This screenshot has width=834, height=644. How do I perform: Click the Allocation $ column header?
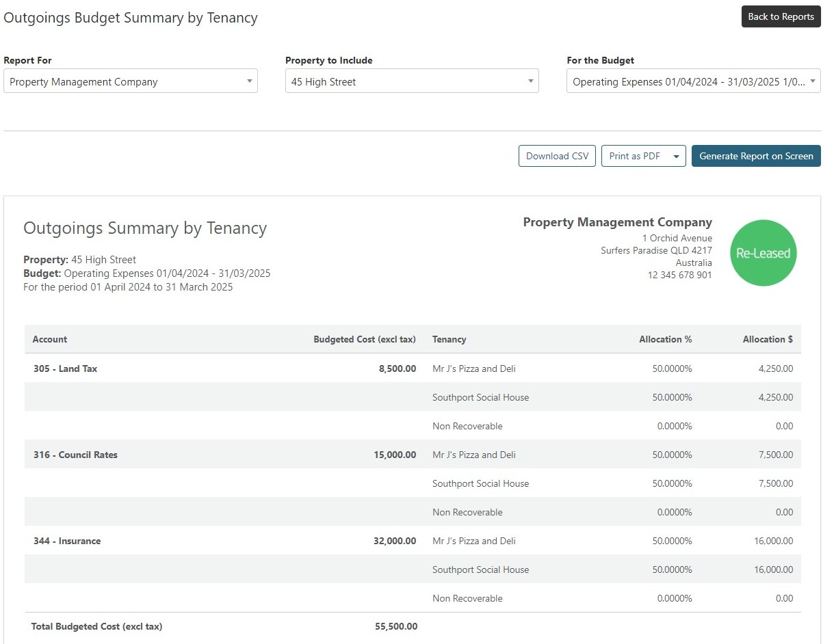(768, 339)
